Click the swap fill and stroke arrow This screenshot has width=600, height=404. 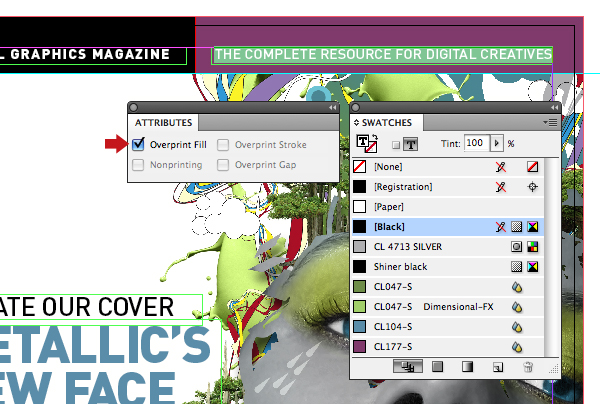point(375,137)
